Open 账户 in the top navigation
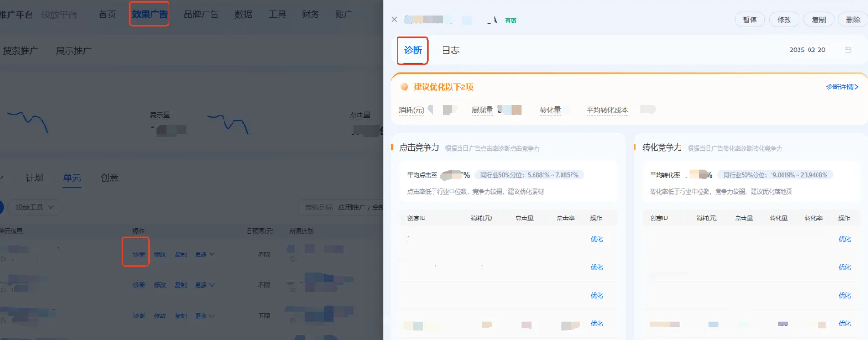The height and width of the screenshot is (340, 868). click(343, 14)
